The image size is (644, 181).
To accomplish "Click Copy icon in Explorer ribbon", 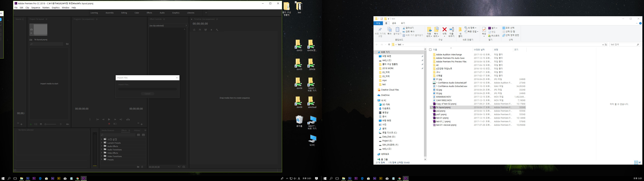I will pyautogui.click(x=389, y=29).
